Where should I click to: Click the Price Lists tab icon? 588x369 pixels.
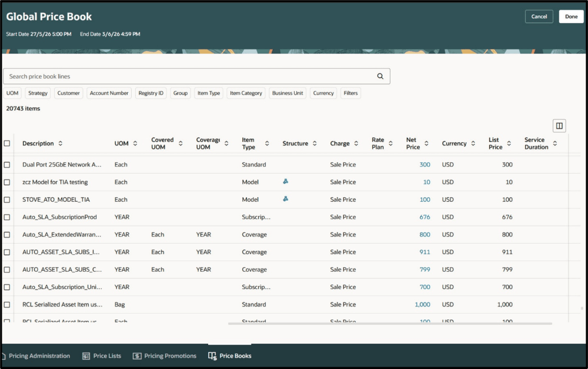86,356
